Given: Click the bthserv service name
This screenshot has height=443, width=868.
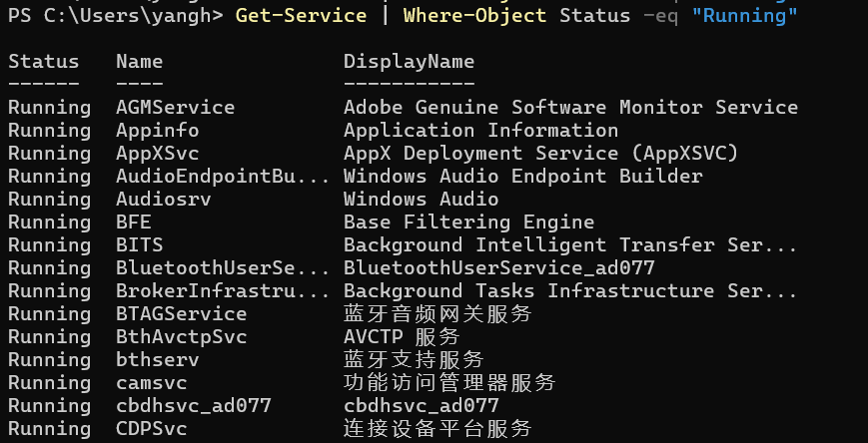Looking at the screenshot, I should click(157, 359).
